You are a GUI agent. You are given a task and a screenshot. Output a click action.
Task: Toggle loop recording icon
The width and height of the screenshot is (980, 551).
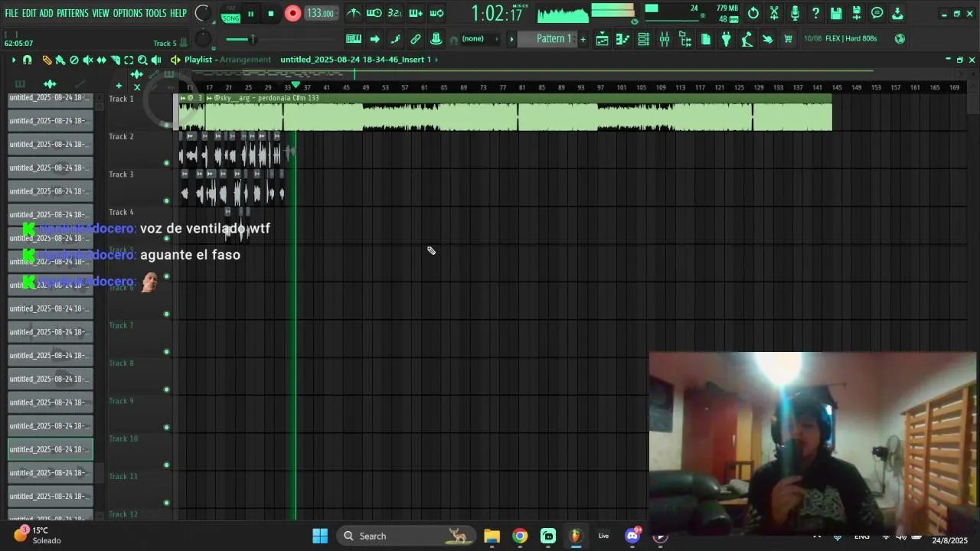pos(436,13)
